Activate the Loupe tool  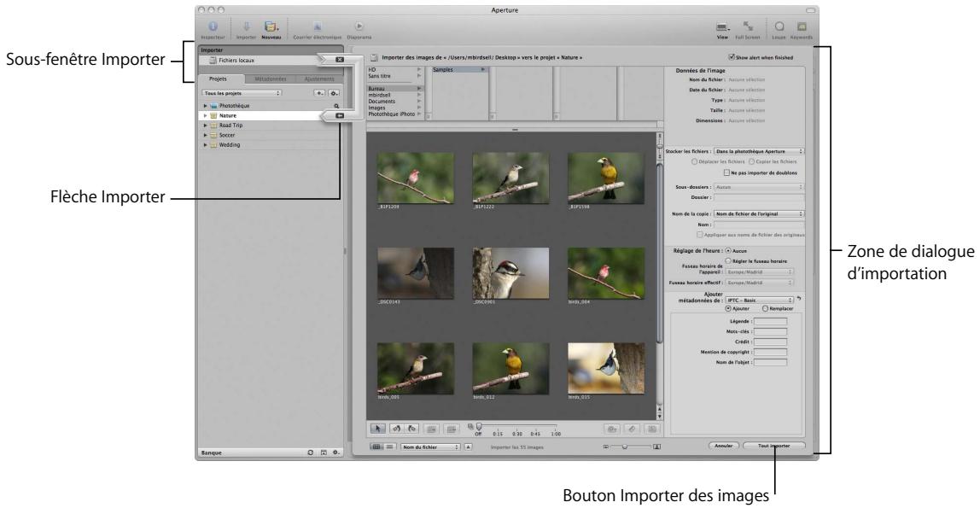[779, 26]
